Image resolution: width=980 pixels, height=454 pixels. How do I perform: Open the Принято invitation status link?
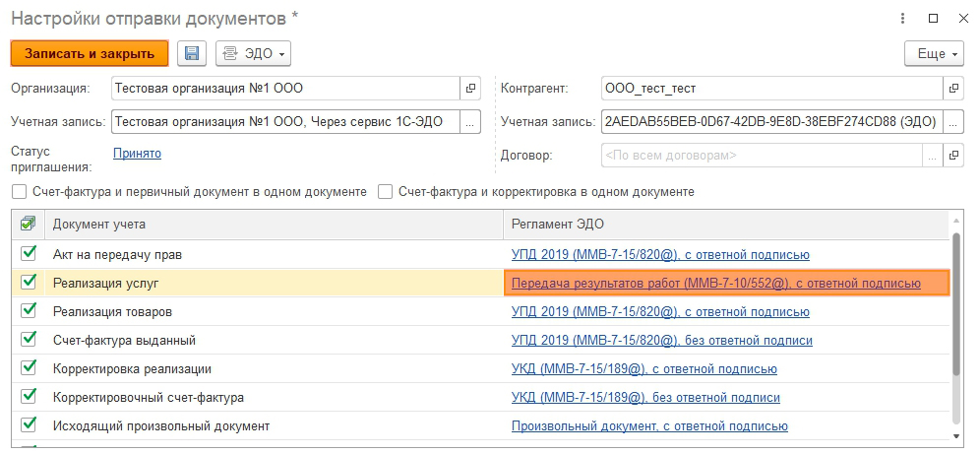[137, 154]
